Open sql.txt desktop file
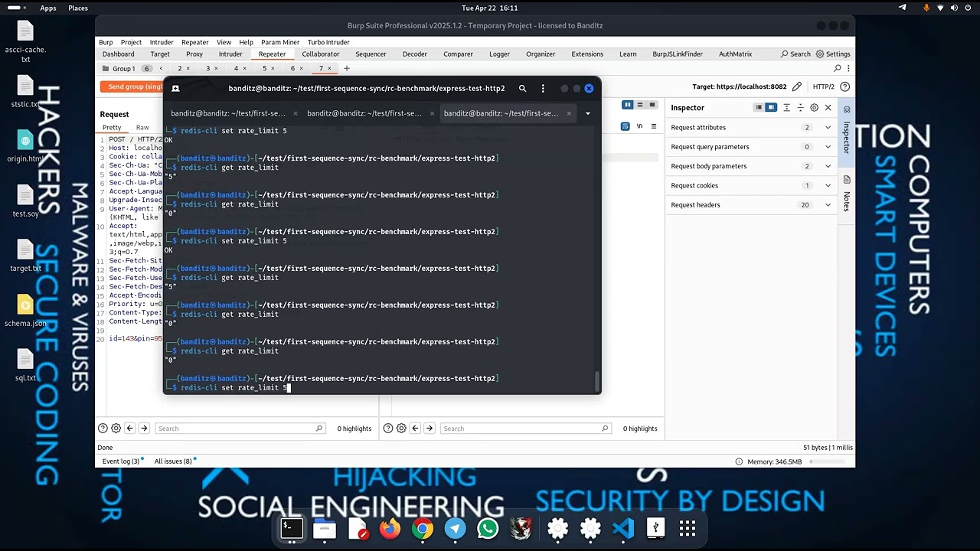 click(25, 365)
